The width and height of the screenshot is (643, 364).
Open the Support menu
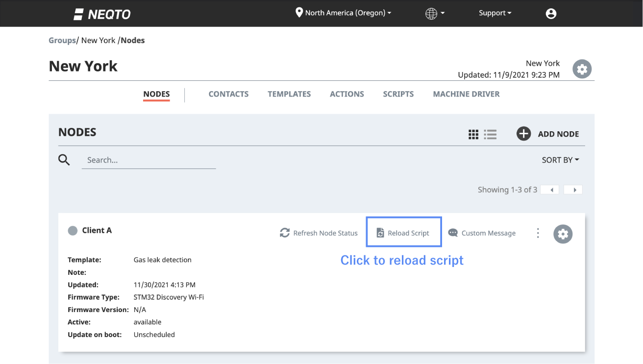pos(495,13)
